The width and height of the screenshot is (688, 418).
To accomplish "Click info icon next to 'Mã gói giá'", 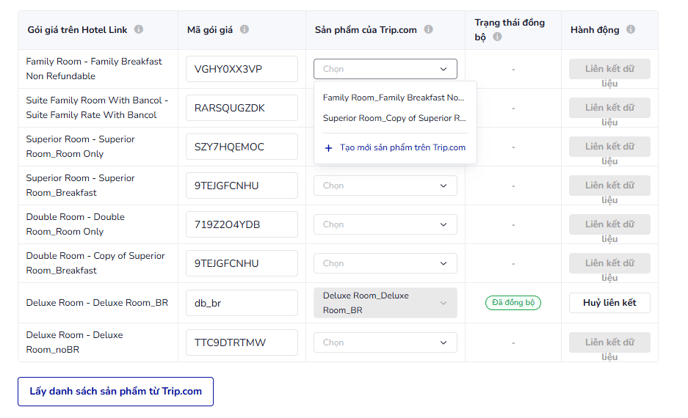I will click(x=245, y=30).
